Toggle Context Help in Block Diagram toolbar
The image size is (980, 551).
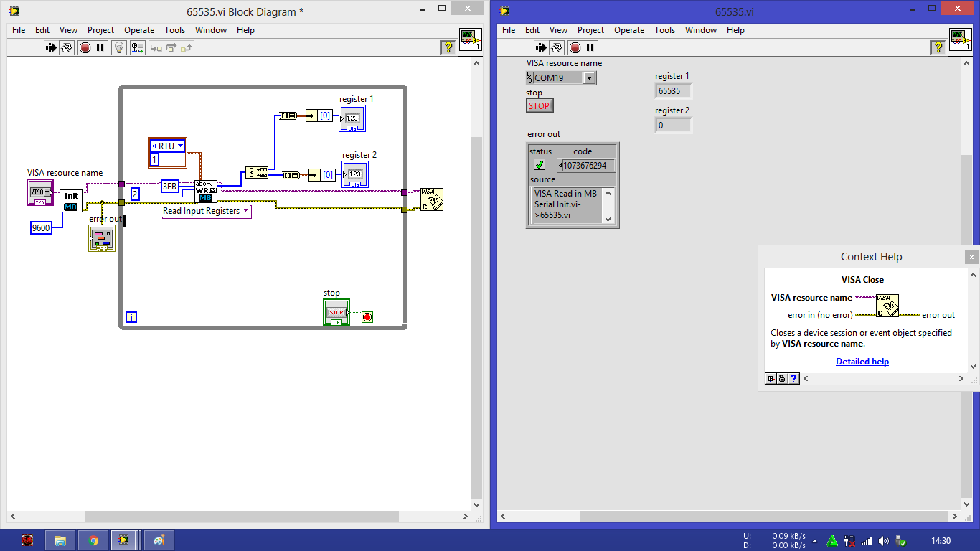pyautogui.click(x=448, y=47)
